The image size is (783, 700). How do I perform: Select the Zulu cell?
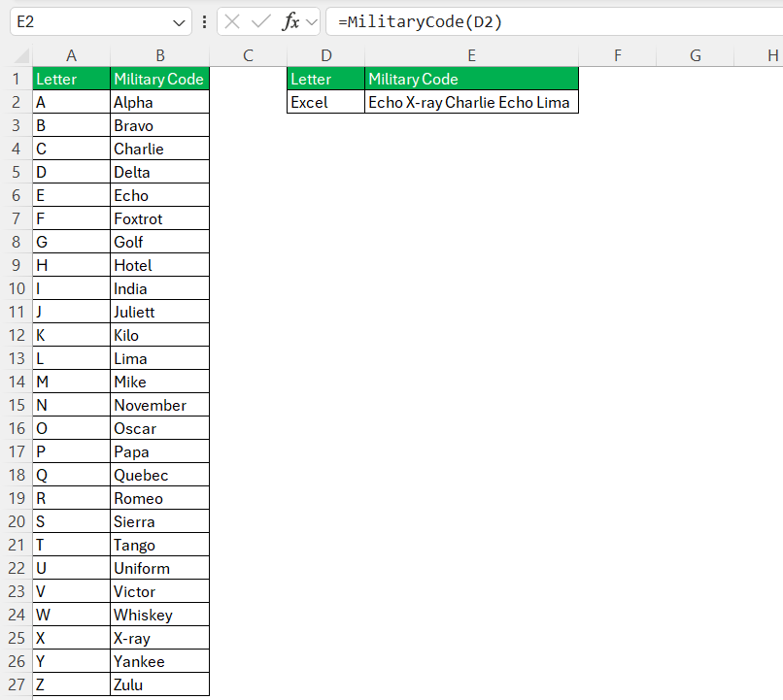159,684
